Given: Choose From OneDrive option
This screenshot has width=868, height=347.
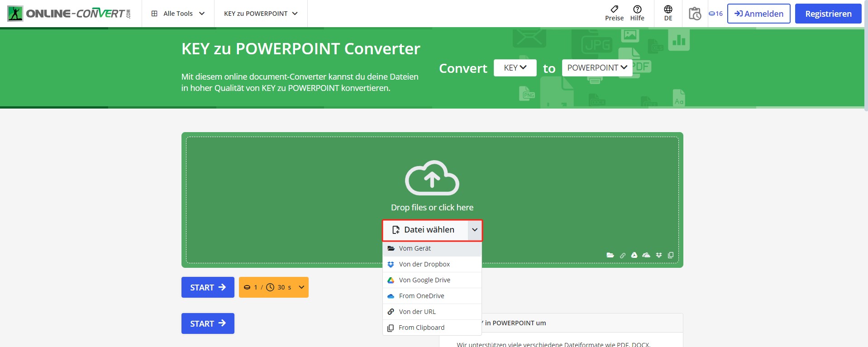Looking at the screenshot, I should [432, 296].
